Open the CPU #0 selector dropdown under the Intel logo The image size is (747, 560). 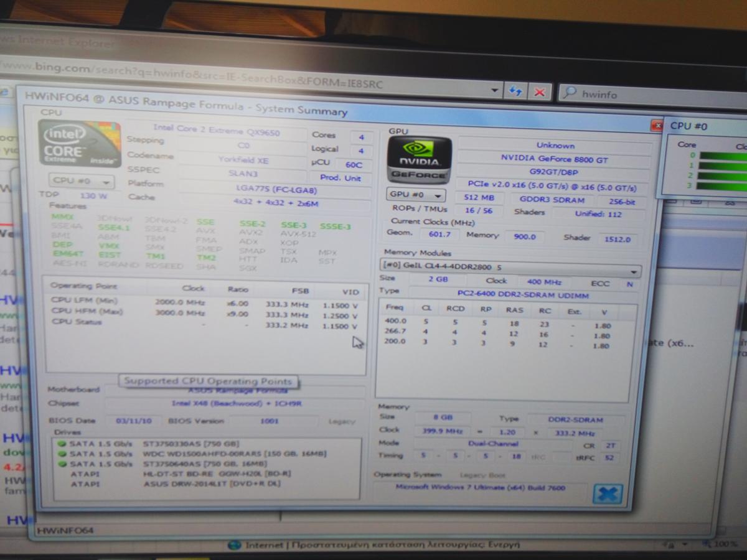coord(81,181)
